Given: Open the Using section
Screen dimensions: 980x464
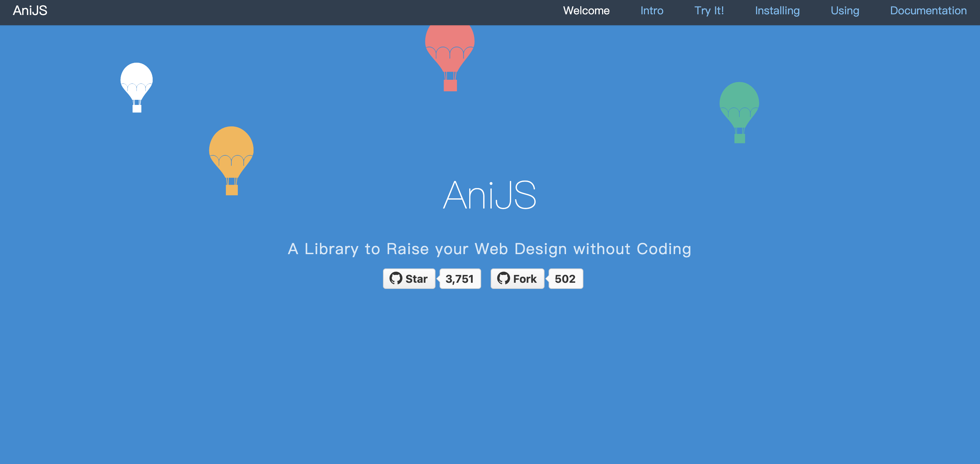Looking at the screenshot, I should pos(845,11).
